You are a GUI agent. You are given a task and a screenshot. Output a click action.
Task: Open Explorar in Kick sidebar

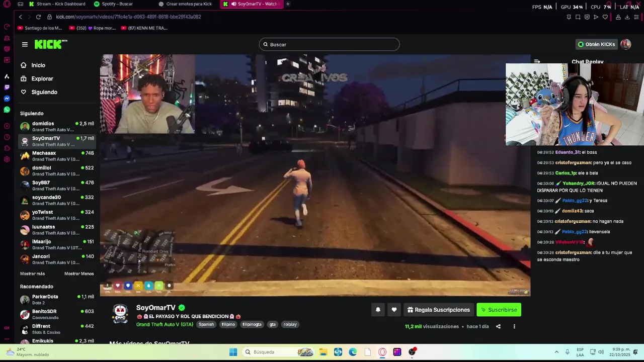tap(42, 78)
